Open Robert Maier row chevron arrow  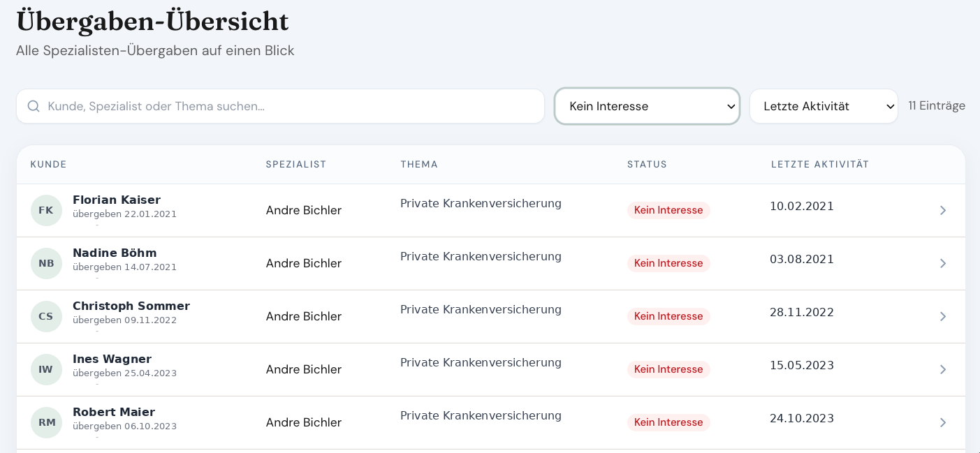coord(942,422)
